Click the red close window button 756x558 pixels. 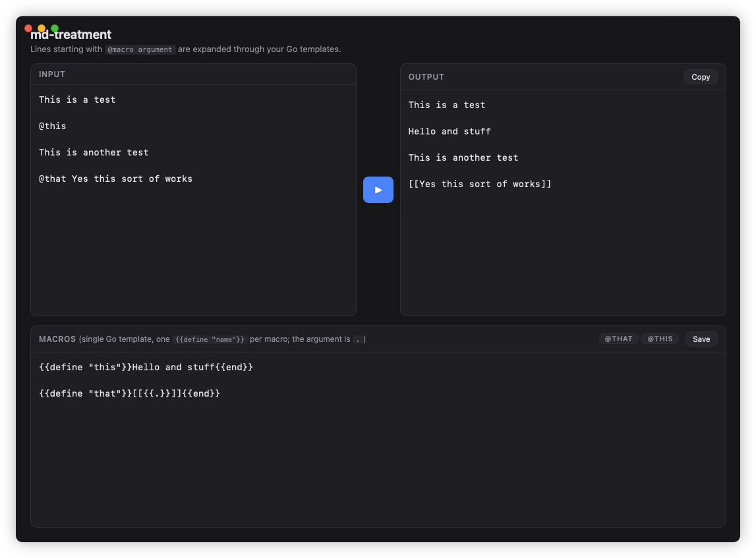coord(28,28)
